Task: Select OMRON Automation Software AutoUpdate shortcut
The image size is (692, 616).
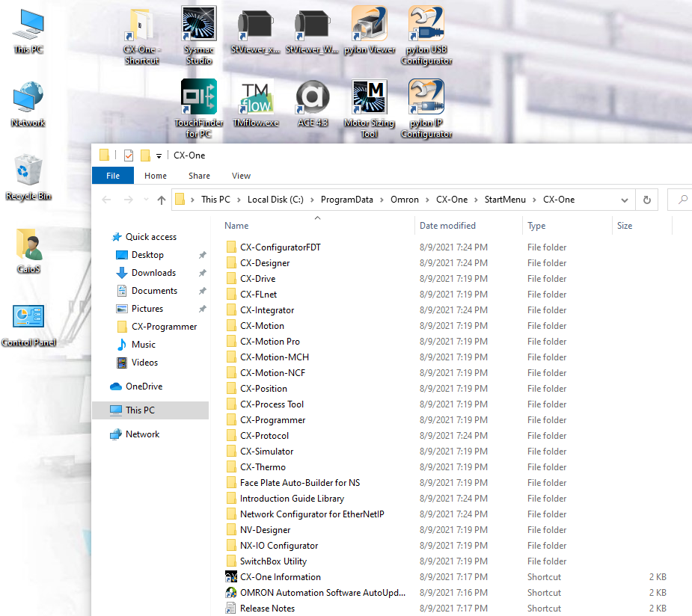Action: [x=315, y=593]
